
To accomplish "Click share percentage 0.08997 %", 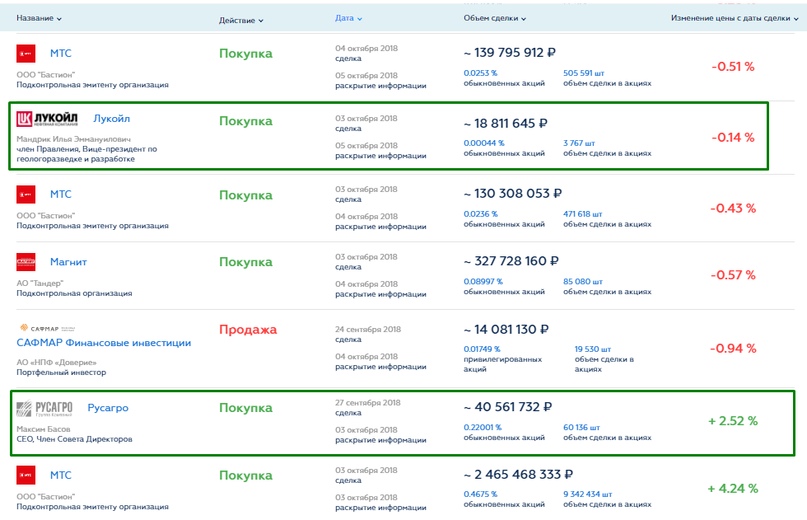I will (x=483, y=282).
